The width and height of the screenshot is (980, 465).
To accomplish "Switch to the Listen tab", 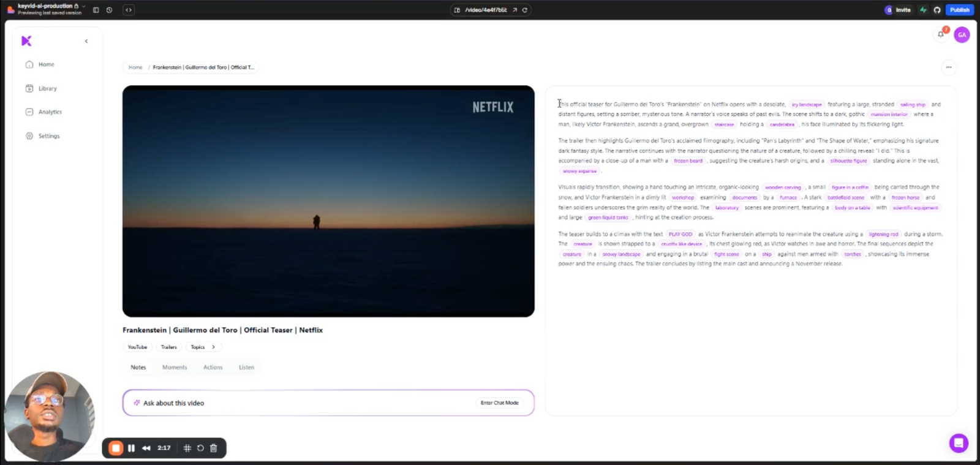I will [x=246, y=367].
